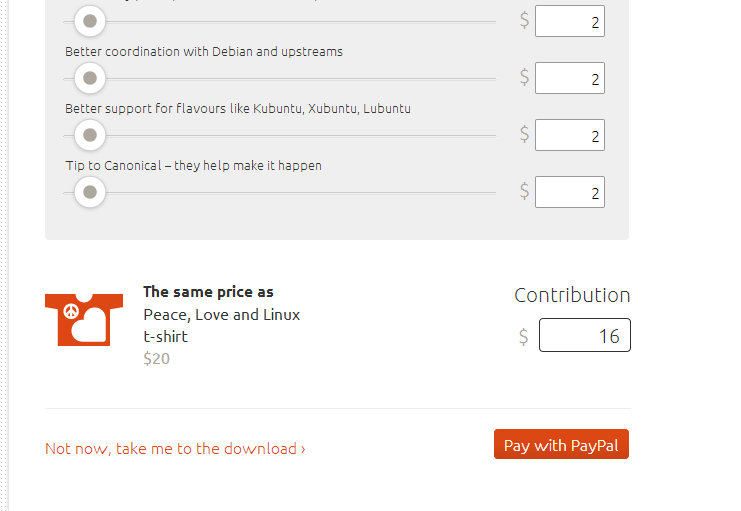Focus the topmost amount box showing 2
This screenshot has width=741, height=511.
tap(570, 21)
